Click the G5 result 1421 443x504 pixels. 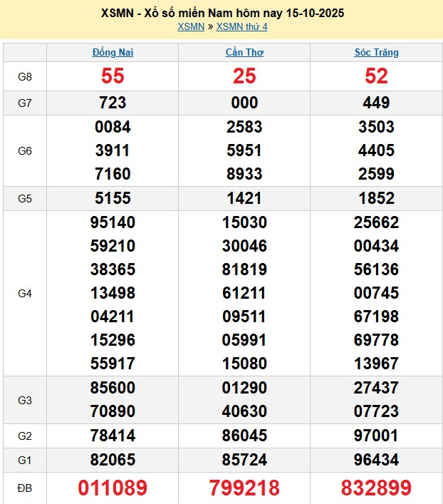click(x=244, y=199)
